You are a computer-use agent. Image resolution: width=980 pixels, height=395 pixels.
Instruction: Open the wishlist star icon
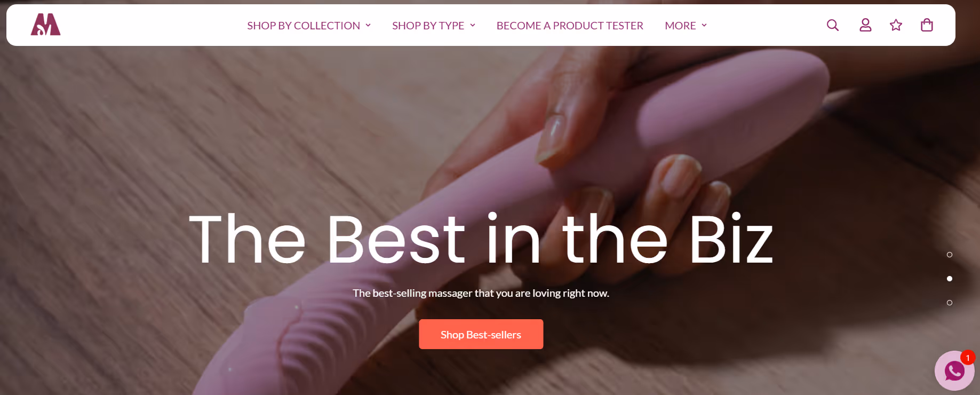896,25
